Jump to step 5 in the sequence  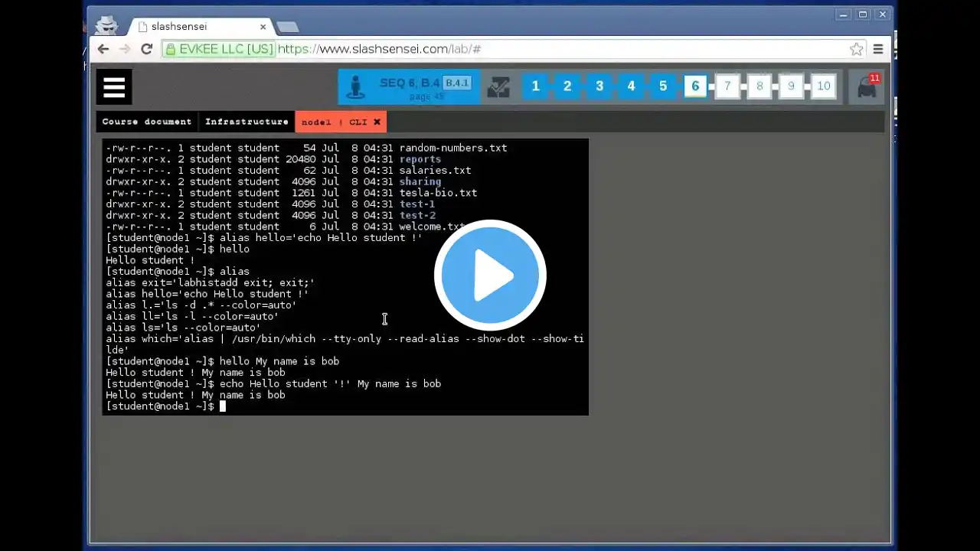663,86
